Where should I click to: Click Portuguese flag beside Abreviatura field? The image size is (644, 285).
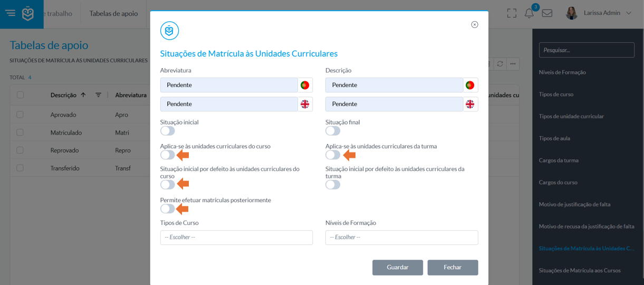(305, 85)
